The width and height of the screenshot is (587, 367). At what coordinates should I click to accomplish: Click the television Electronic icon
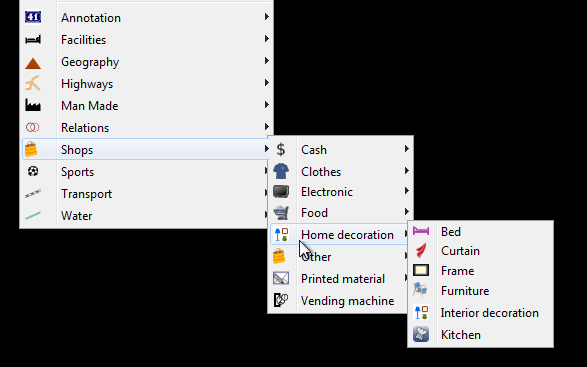point(281,191)
